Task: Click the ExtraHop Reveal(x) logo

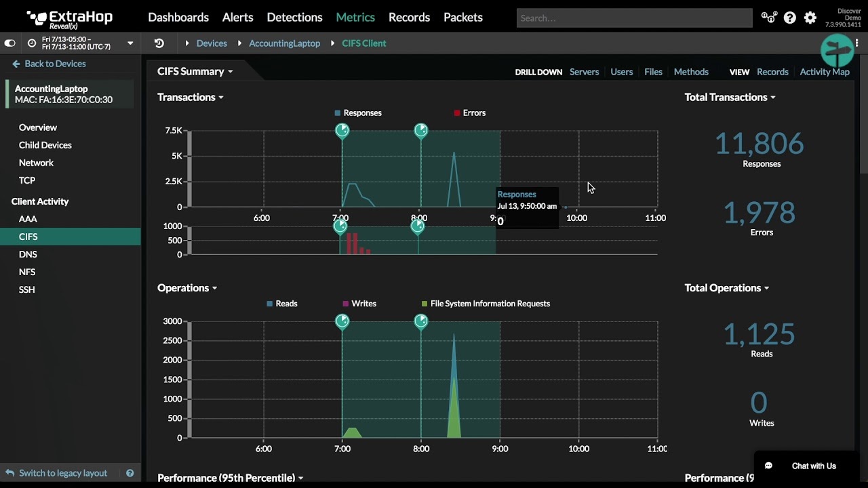Action: click(70, 18)
